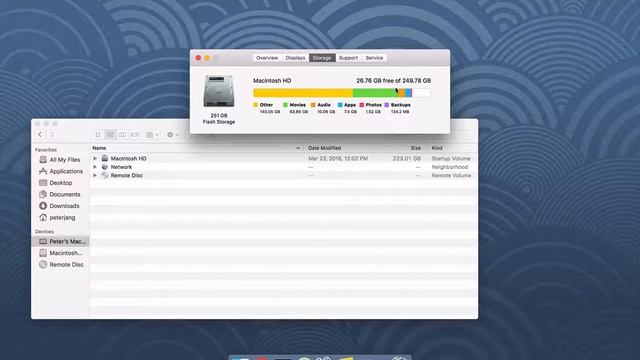Open the Displays tab
This screenshot has height=360, width=640.
295,58
